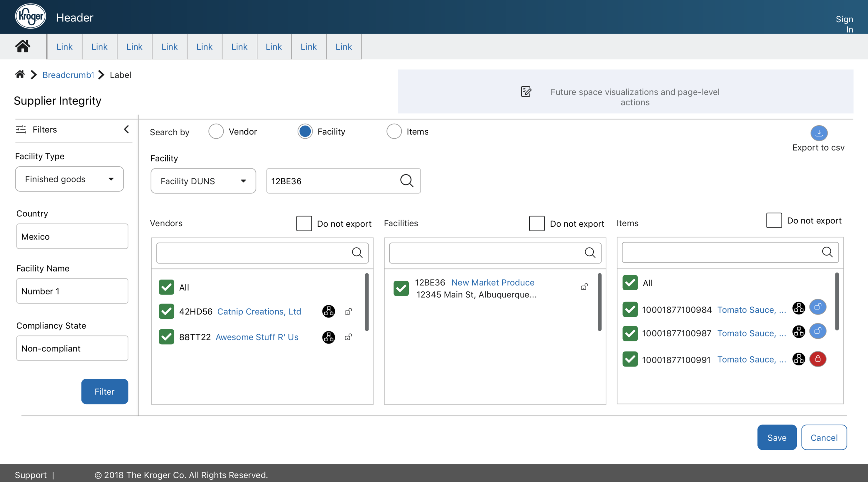Collapse the Filters panel chevron
Viewport: 868px width, 482px height.
126,129
